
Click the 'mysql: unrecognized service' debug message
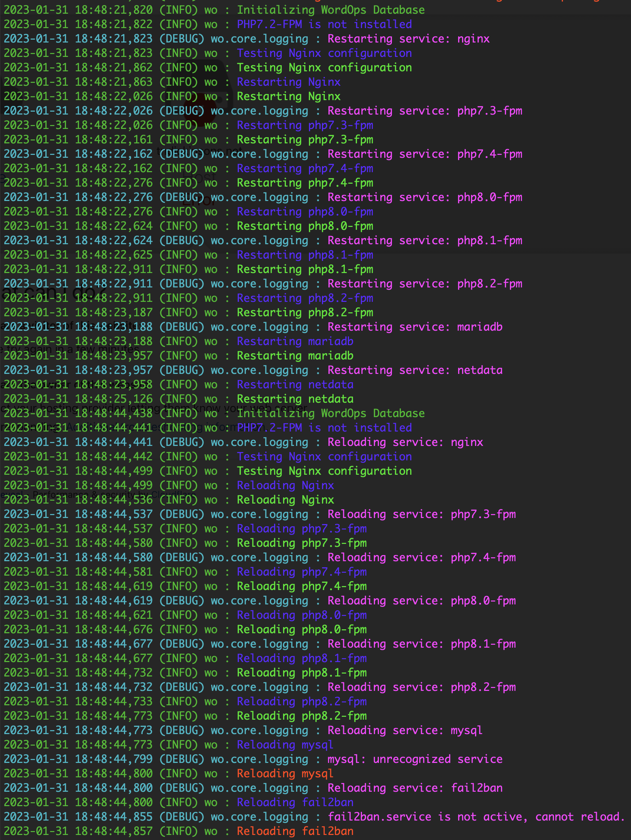(x=415, y=759)
